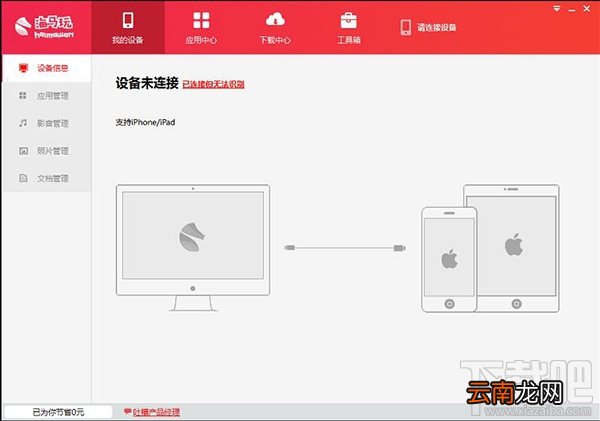Viewport: 600px width, 421px height.
Task: Select 设备信息 in the sidebar
Action: pyautogui.click(x=47, y=68)
